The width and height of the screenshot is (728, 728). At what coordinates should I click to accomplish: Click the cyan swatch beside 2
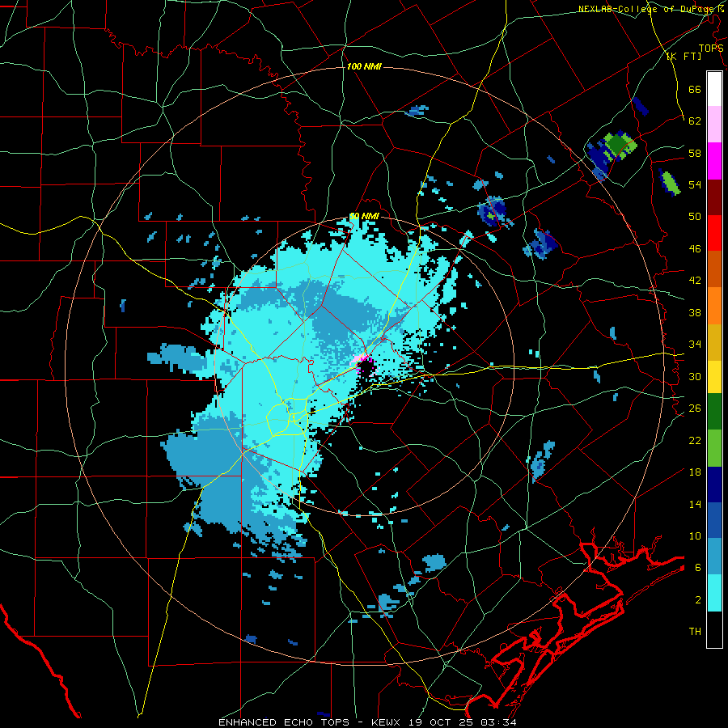[714, 593]
